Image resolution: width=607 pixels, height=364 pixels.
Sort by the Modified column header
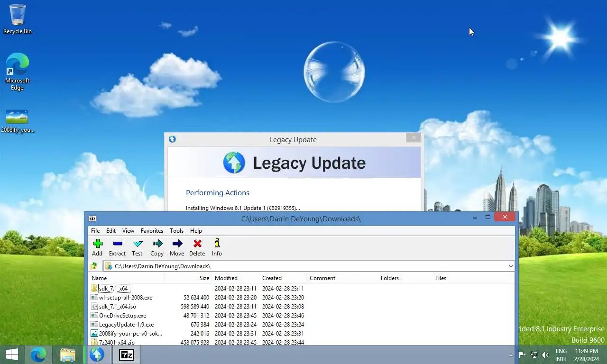coord(235,278)
